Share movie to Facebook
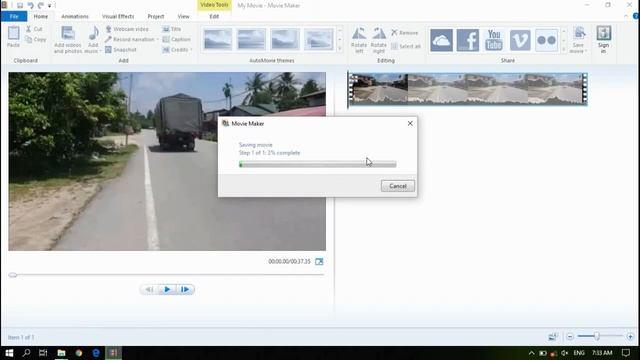640x360 pixels. [468, 40]
